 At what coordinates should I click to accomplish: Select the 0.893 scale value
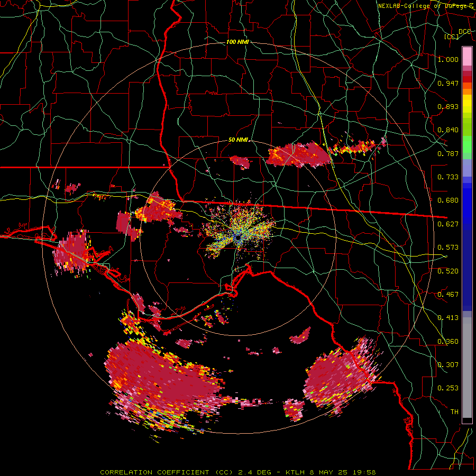(x=448, y=106)
